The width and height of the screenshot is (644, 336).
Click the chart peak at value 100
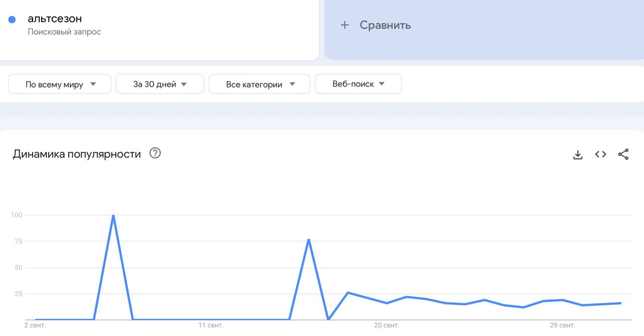[x=113, y=215]
